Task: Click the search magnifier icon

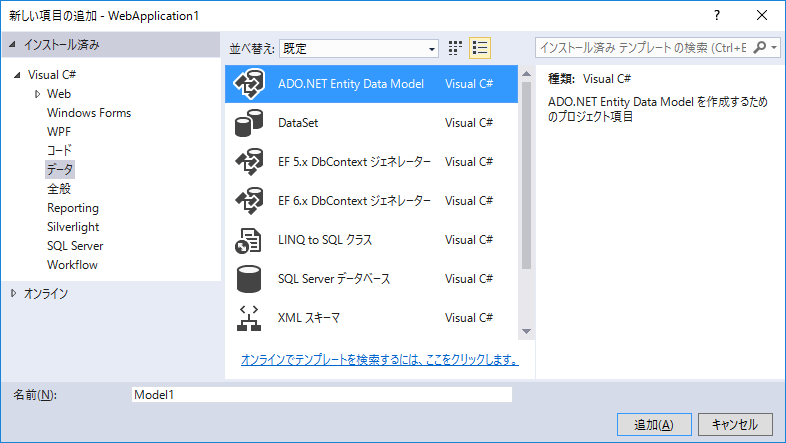Action: 759,48
